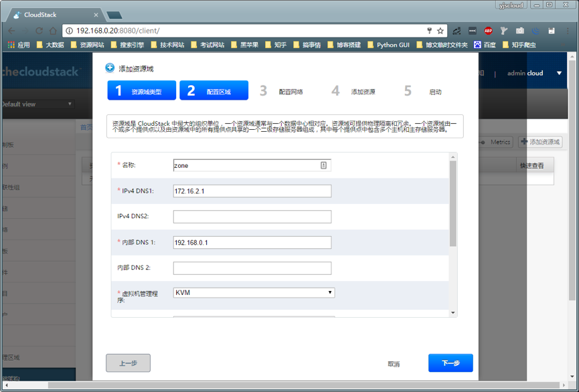Click the IPv4 DNS2 input field
This screenshot has height=392, width=579.
(252, 217)
